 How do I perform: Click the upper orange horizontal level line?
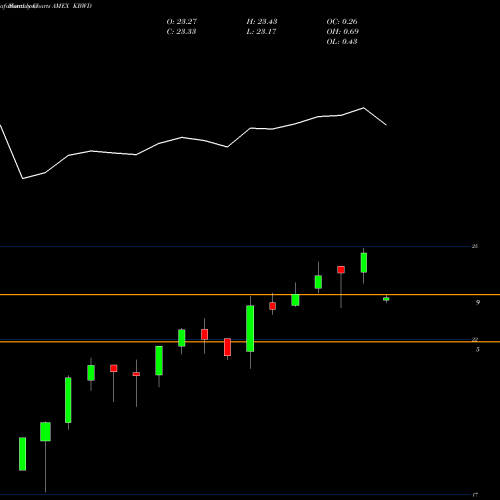pos(250,295)
